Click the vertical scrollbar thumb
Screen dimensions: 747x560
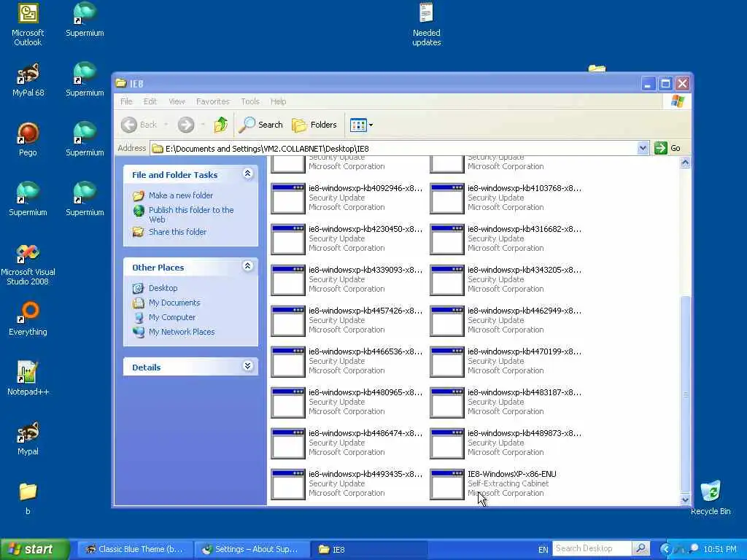(685, 394)
